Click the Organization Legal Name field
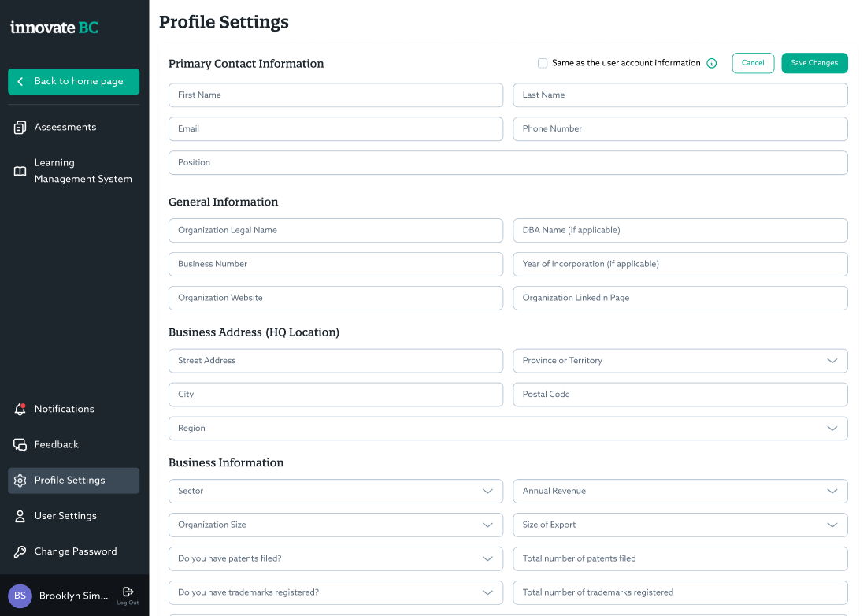 pos(335,231)
